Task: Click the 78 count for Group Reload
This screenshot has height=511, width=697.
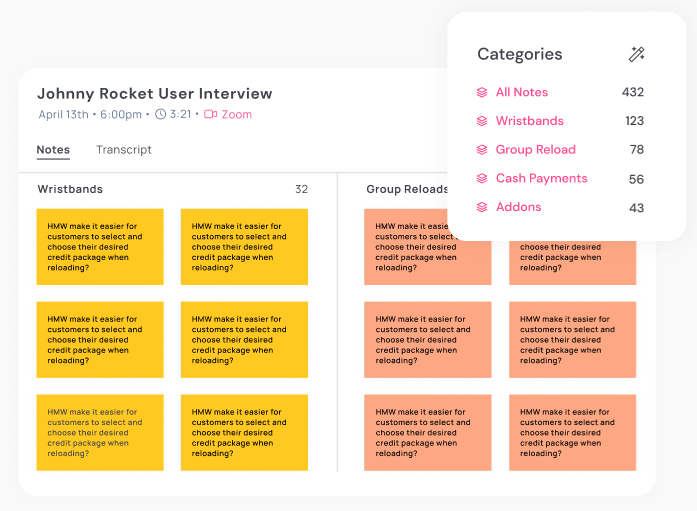Action: (x=637, y=150)
